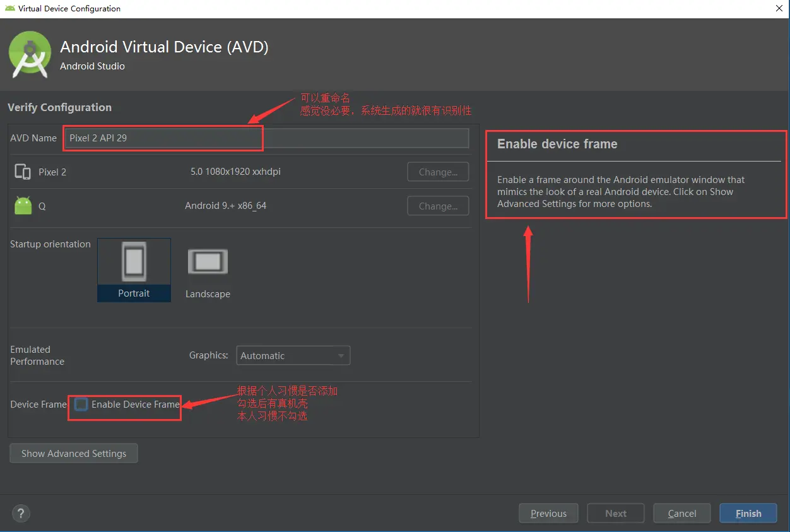The height and width of the screenshot is (532, 790).
Task: Click the 'Startup orientation' label
Action: tap(50, 244)
